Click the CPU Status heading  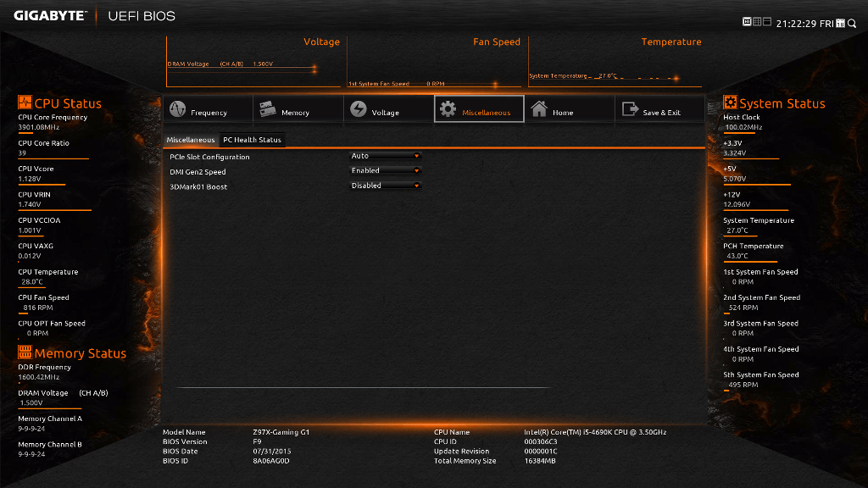pos(68,103)
